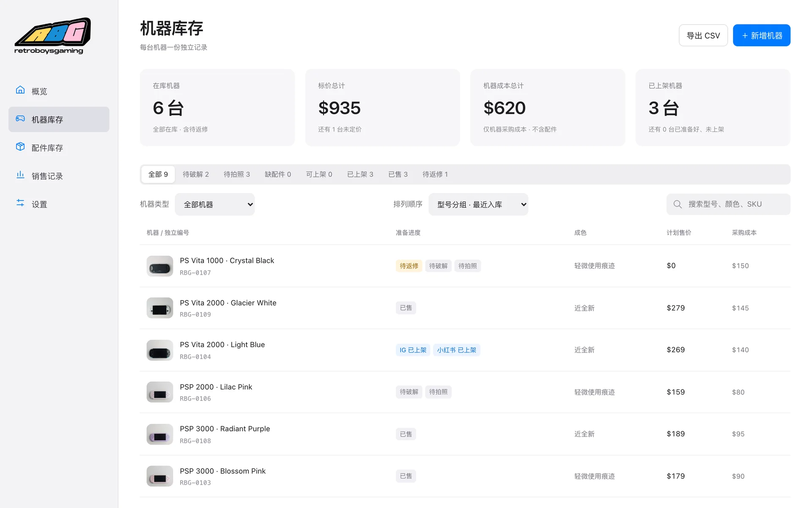Switch to the 已上架 3 tab
The image size is (812, 508).
[360, 174]
